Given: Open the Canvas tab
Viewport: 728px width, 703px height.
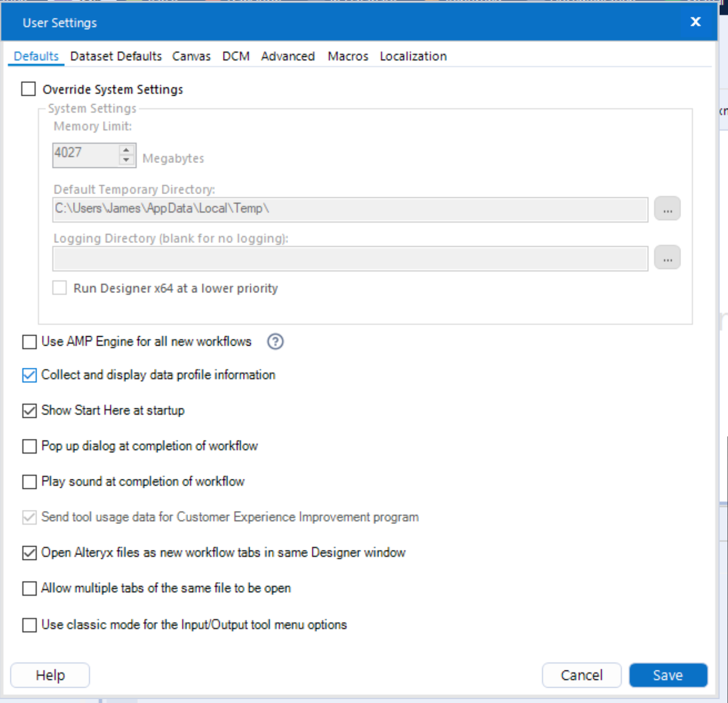Looking at the screenshot, I should click(191, 56).
